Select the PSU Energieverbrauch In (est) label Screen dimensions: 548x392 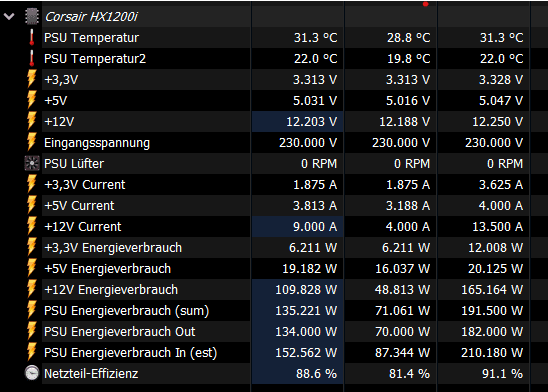pyautogui.click(x=130, y=353)
